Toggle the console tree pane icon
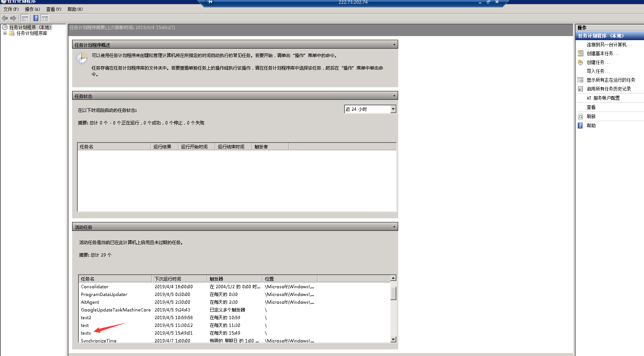 (25, 18)
